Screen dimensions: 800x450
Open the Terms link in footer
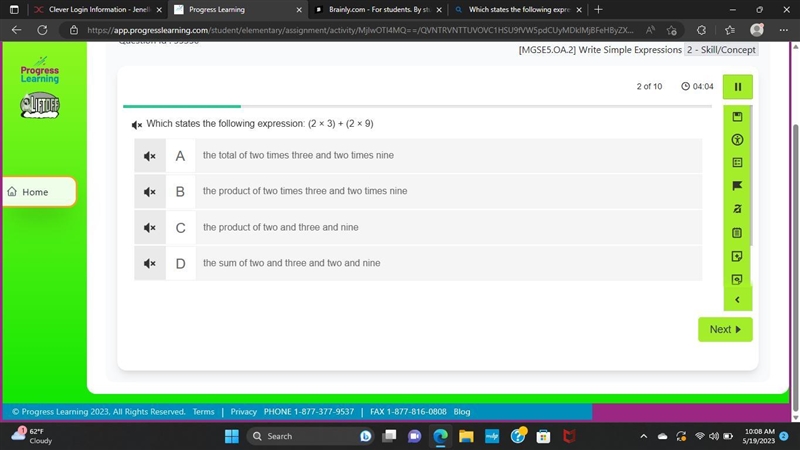[x=203, y=412]
